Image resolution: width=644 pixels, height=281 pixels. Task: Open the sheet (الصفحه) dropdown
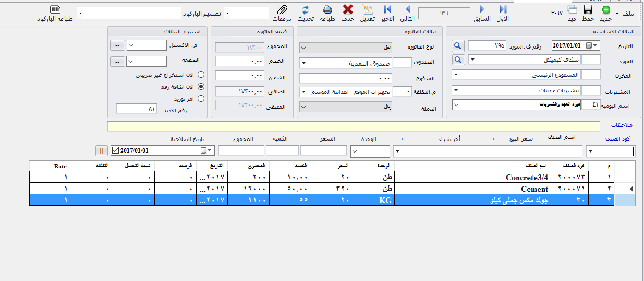(x=131, y=61)
